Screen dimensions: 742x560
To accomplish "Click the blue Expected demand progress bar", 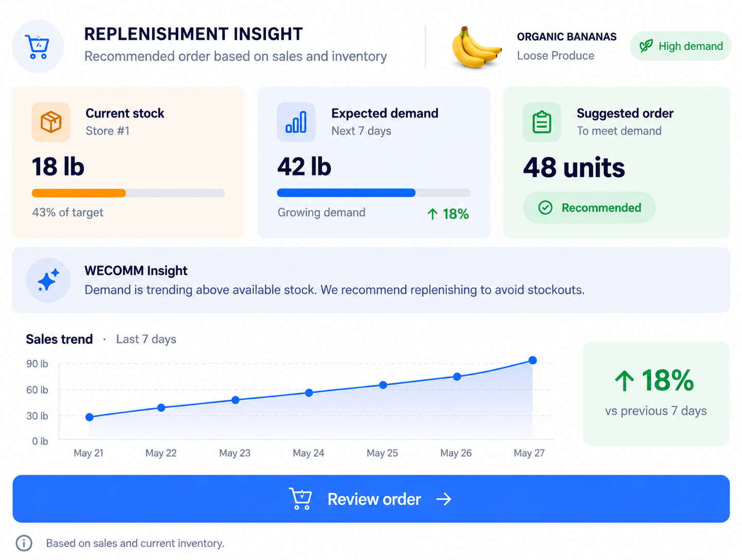I will pos(374,193).
